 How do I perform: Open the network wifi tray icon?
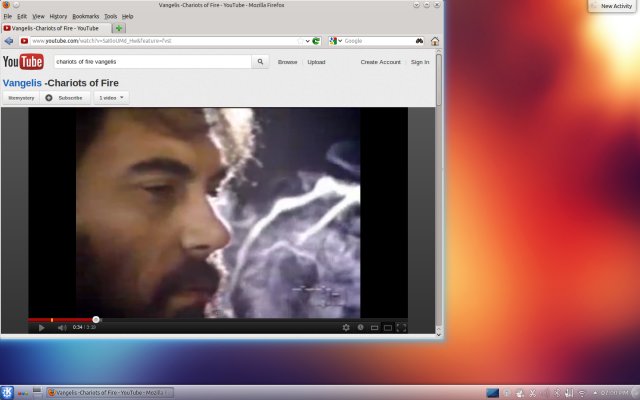point(582,393)
